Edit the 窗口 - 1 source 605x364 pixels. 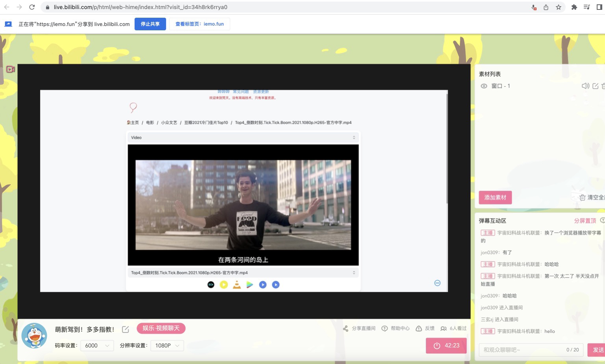(595, 86)
